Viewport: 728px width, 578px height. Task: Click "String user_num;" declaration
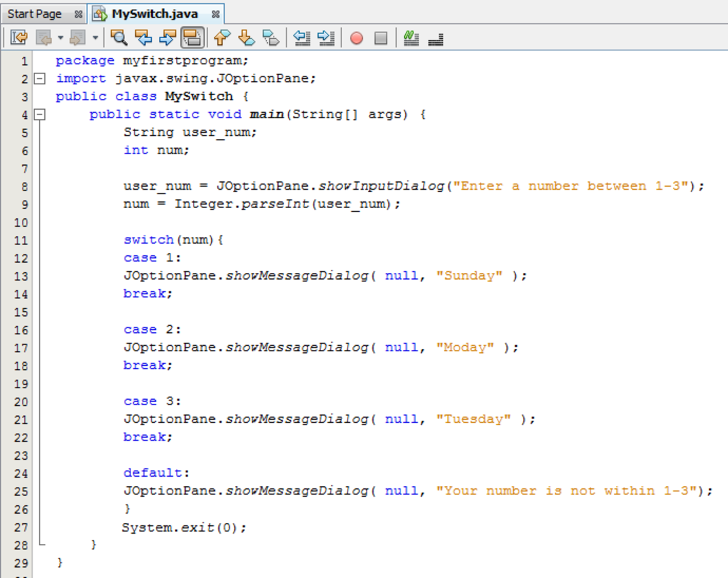(190, 132)
